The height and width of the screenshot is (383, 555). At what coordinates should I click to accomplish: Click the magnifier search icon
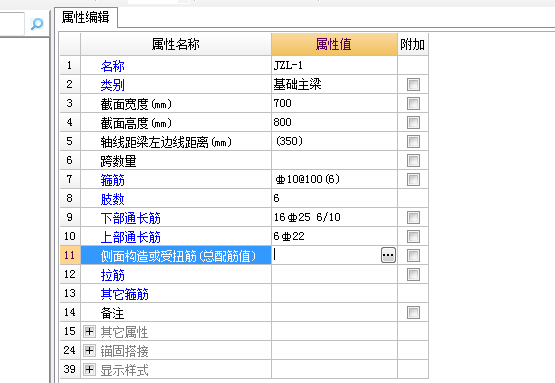tap(37, 24)
